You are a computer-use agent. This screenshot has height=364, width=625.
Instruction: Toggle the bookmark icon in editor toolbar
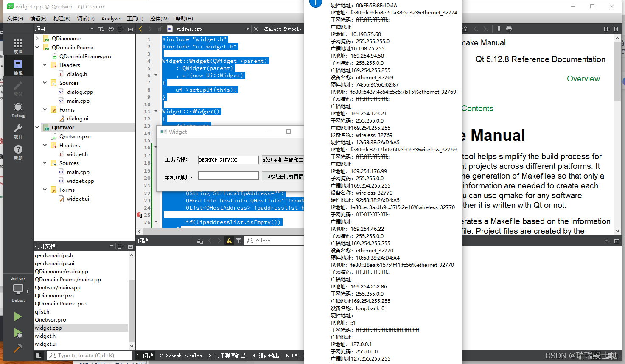pyautogui.click(x=498, y=28)
